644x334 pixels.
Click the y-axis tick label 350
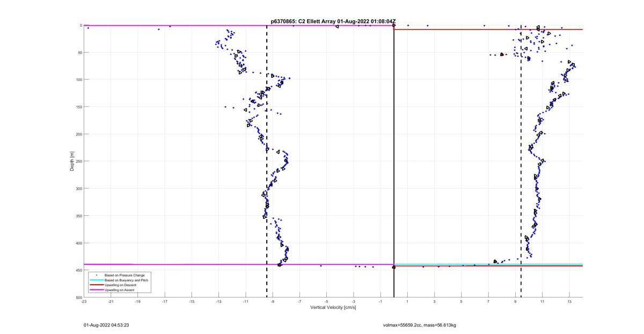click(x=78, y=216)
